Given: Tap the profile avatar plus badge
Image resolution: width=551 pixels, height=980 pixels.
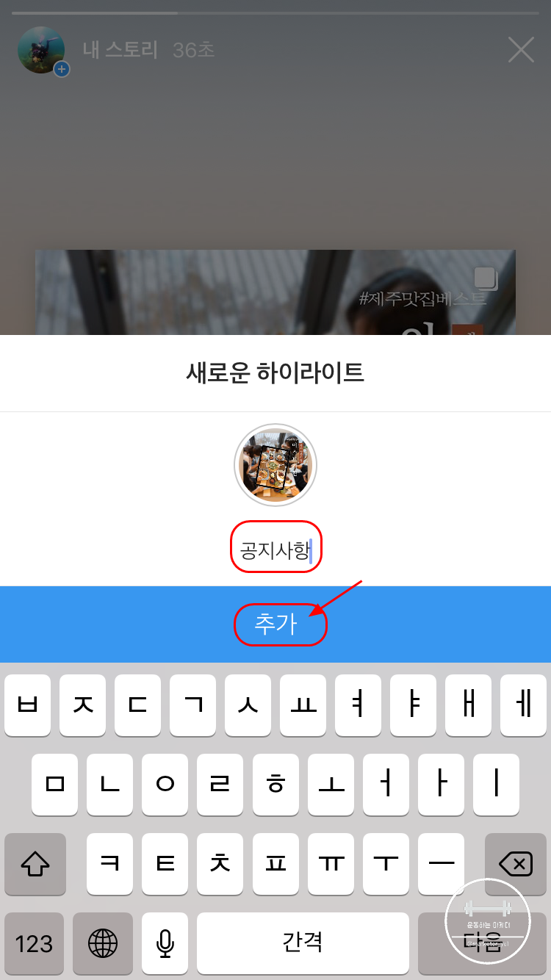Looking at the screenshot, I should [x=62, y=69].
